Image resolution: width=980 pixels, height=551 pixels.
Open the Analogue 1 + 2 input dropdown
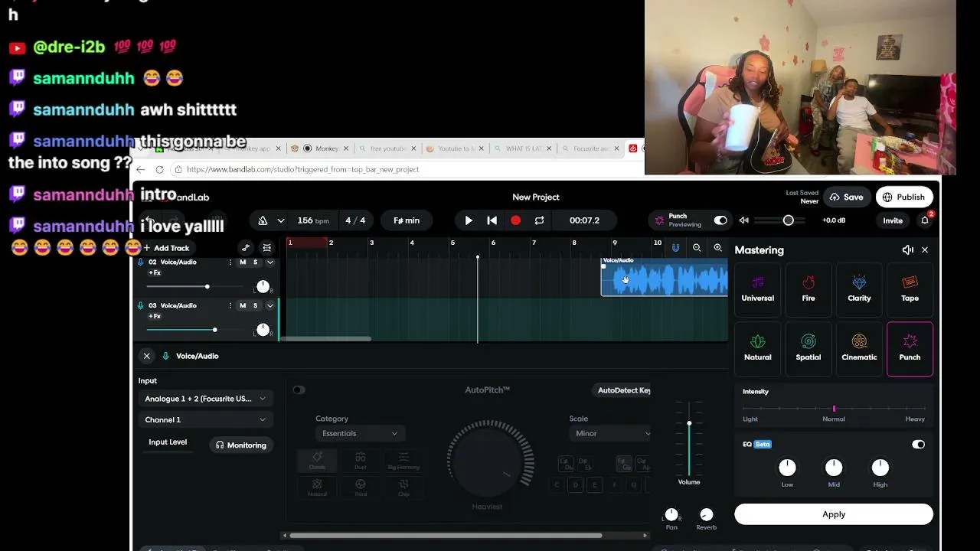(204, 399)
